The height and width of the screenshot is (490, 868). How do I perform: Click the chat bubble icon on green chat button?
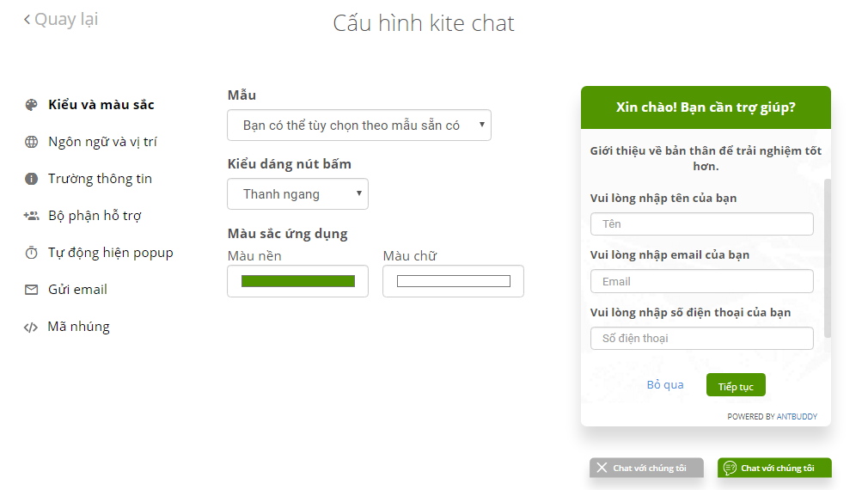[x=730, y=468]
